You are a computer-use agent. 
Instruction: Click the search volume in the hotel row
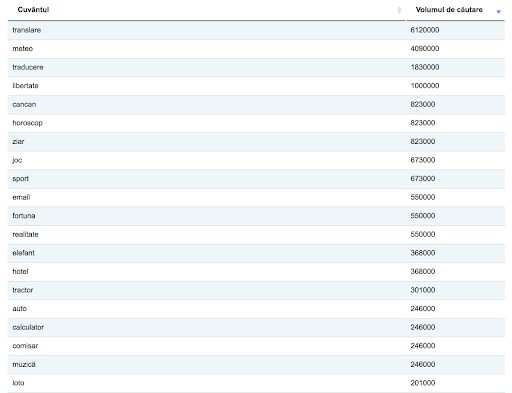point(423,271)
